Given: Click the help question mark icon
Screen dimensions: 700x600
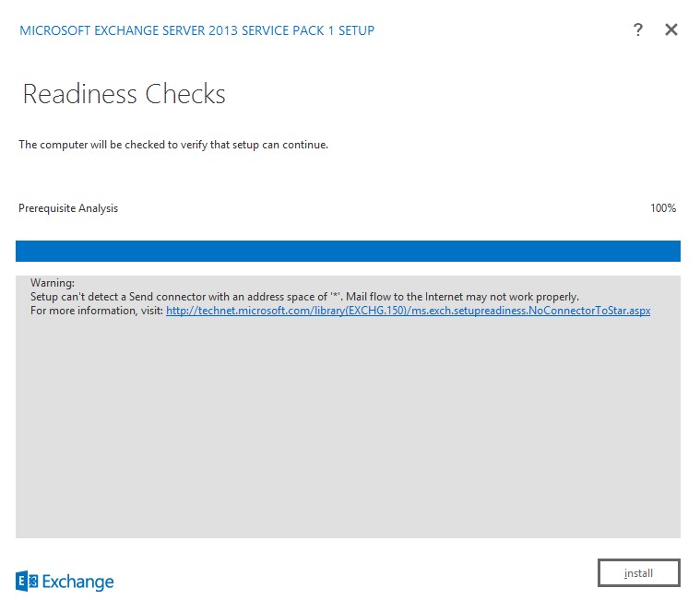Looking at the screenshot, I should click(x=637, y=29).
